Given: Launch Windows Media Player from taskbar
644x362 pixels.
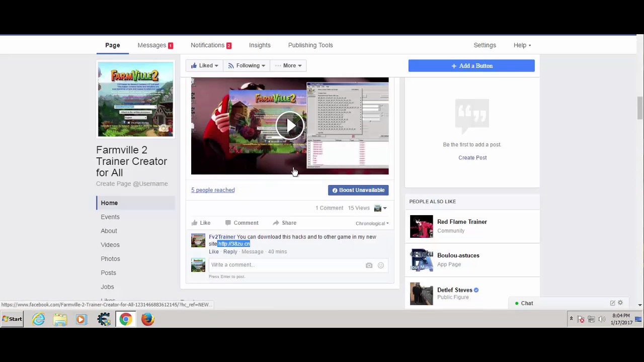Looking at the screenshot, I should (82, 319).
